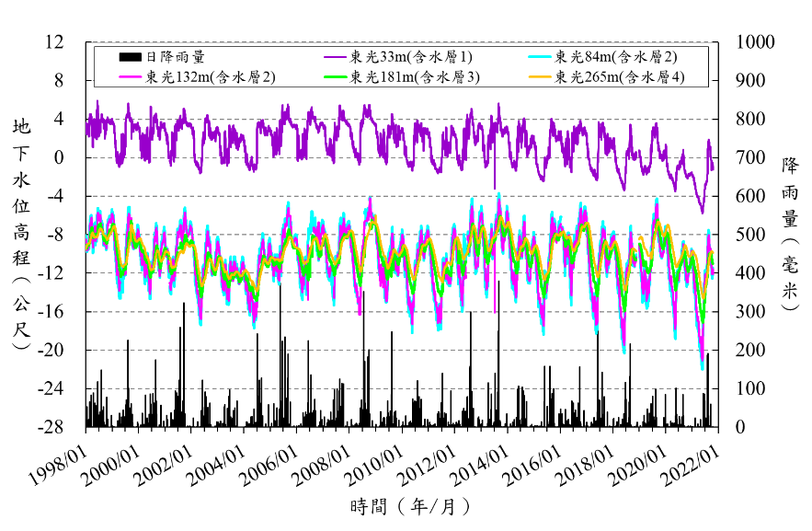Select the 東光181m(含水層3) legend label
The width and height of the screenshot is (812, 531).
click(x=415, y=77)
